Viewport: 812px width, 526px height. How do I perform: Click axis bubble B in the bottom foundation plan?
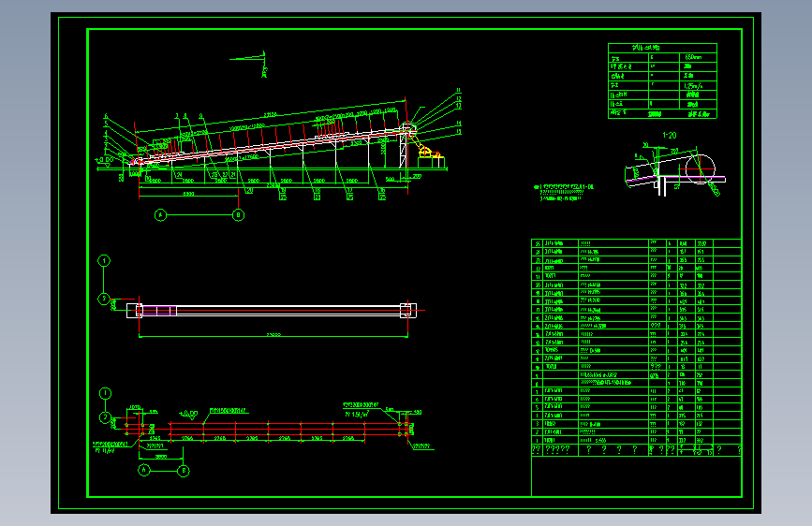pyautogui.click(x=184, y=471)
